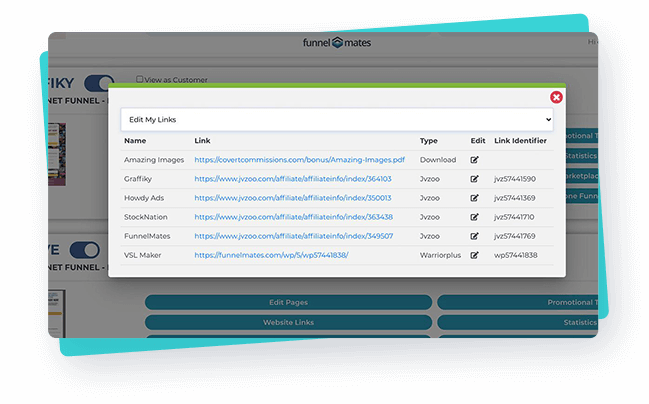Open the jvzoo link ending 349507

pos(293,236)
